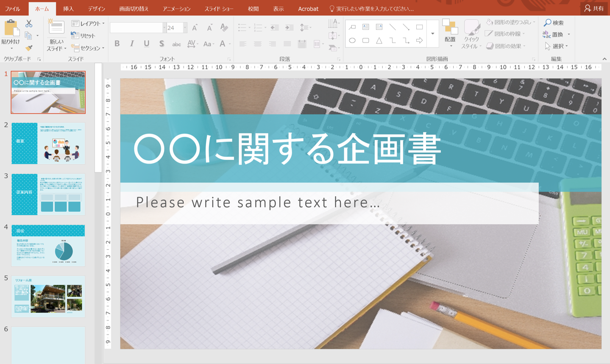Switch to デザイン tab
The width and height of the screenshot is (610, 364).
97,8
